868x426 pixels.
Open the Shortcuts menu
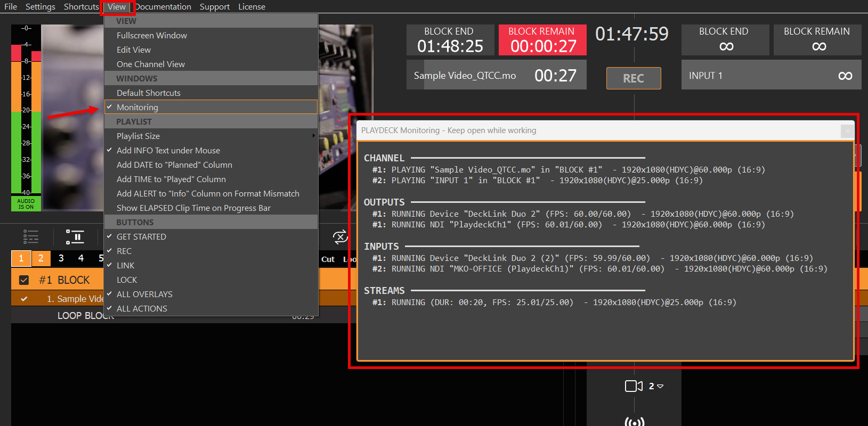coord(82,6)
